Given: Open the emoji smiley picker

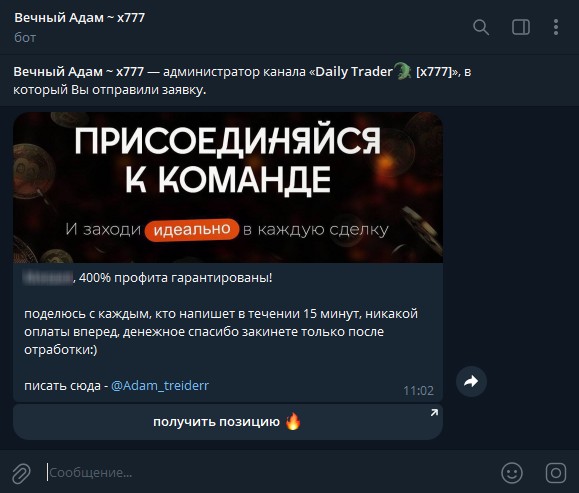Looking at the screenshot, I should click(x=512, y=473).
